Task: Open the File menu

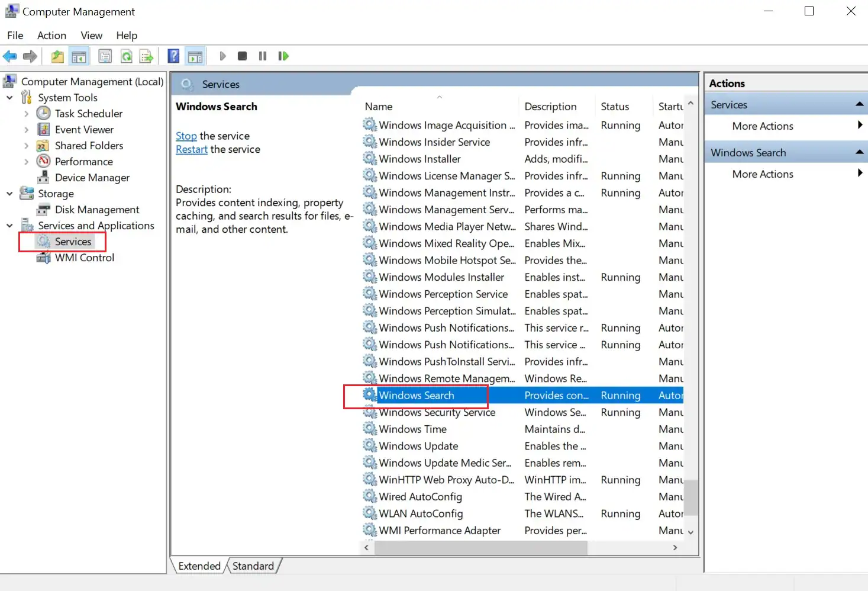Action: (x=15, y=36)
